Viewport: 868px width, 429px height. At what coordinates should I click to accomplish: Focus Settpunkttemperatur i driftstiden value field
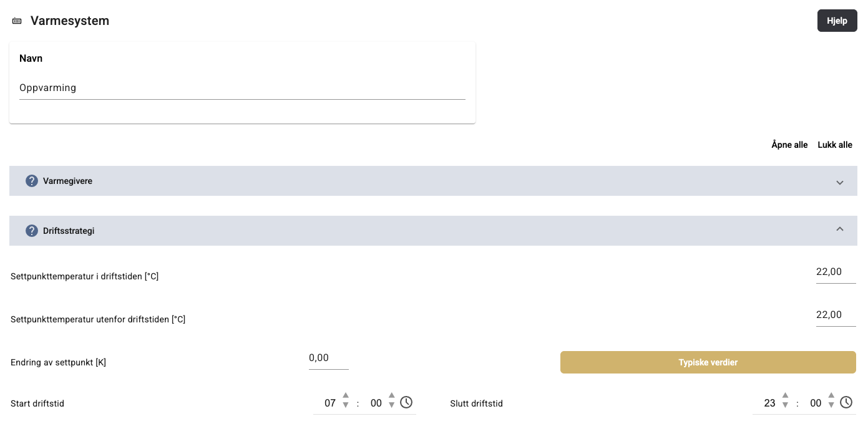836,272
